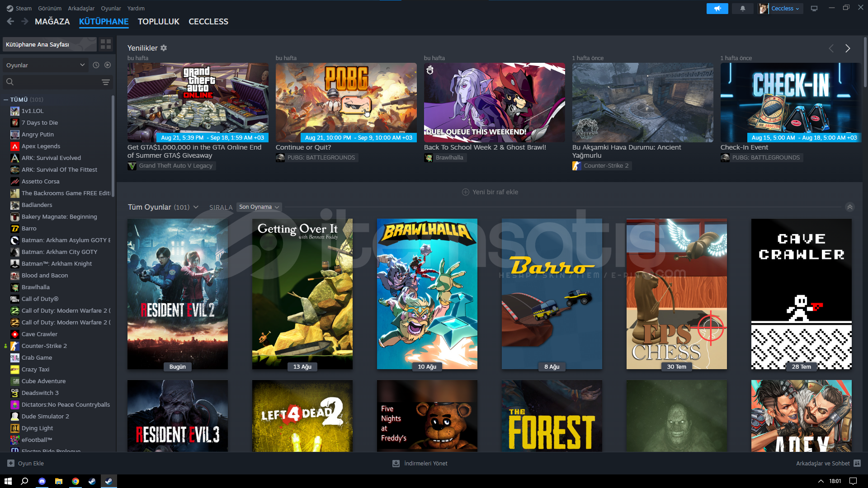Open Counter-Strike 2 news game link
868x488 pixels.
[602, 166]
